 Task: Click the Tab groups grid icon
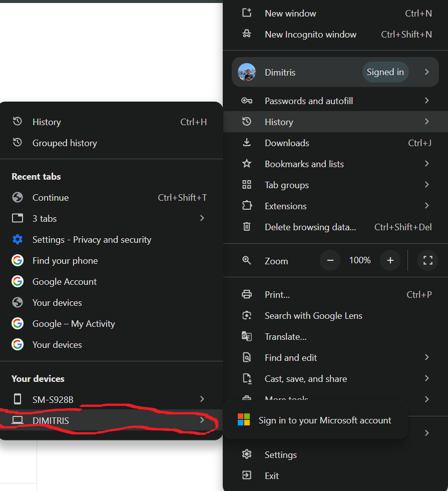(x=247, y=185)
